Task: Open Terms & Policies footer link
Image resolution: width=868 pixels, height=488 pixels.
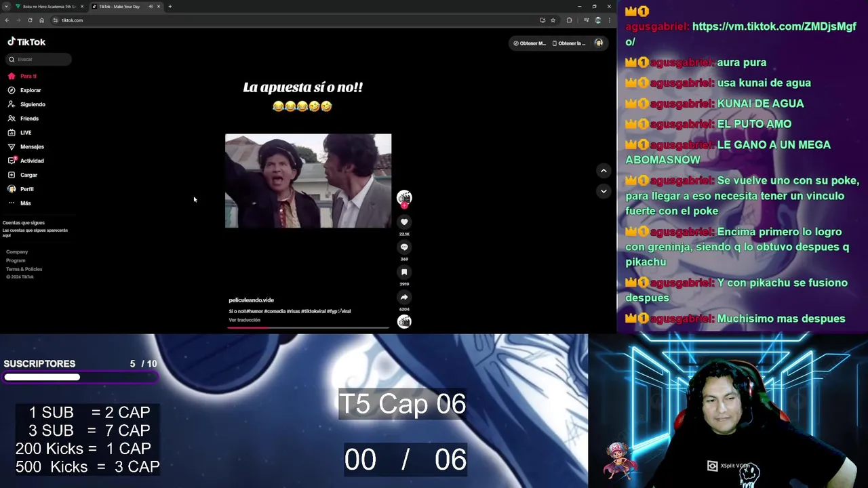Action: coord(24,269)
